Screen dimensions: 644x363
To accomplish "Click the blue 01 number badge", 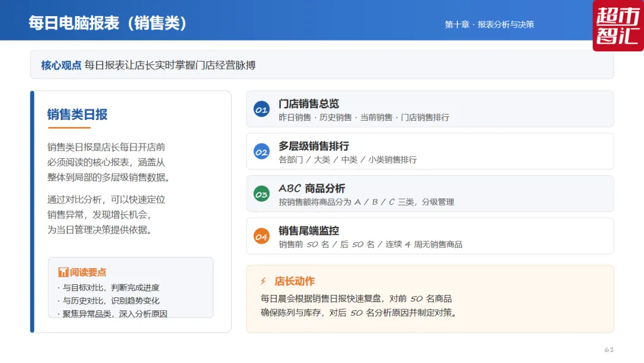I will pos(261,109).
